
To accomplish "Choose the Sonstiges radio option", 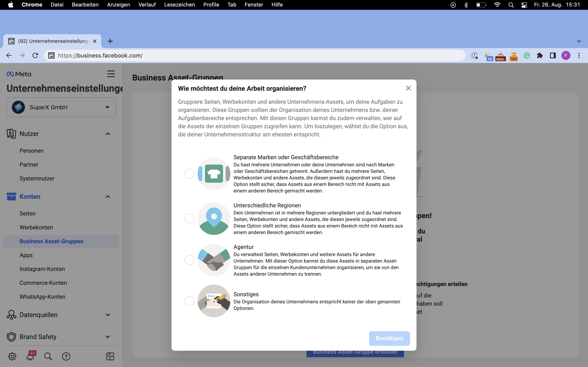I will [x=189, y=301].
